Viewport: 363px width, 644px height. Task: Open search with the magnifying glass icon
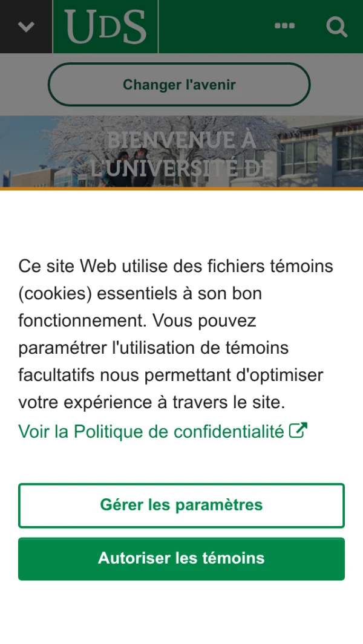point(336,27)
